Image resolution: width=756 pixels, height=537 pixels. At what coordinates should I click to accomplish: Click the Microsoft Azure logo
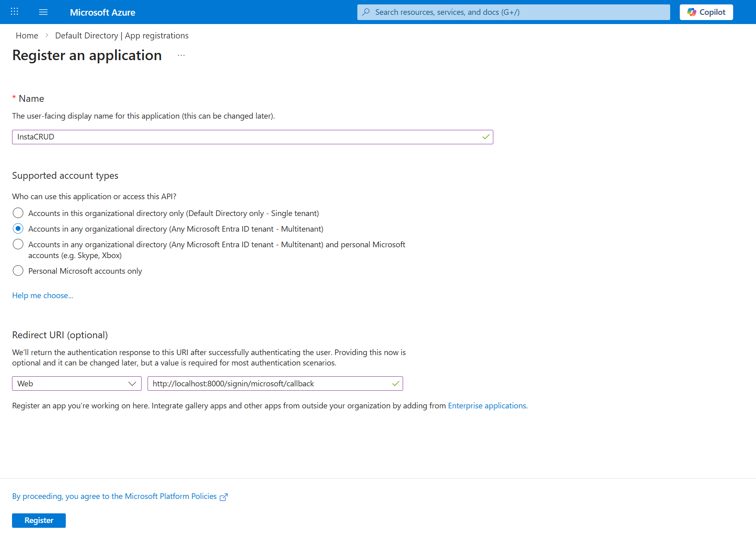tap(103, 12)
